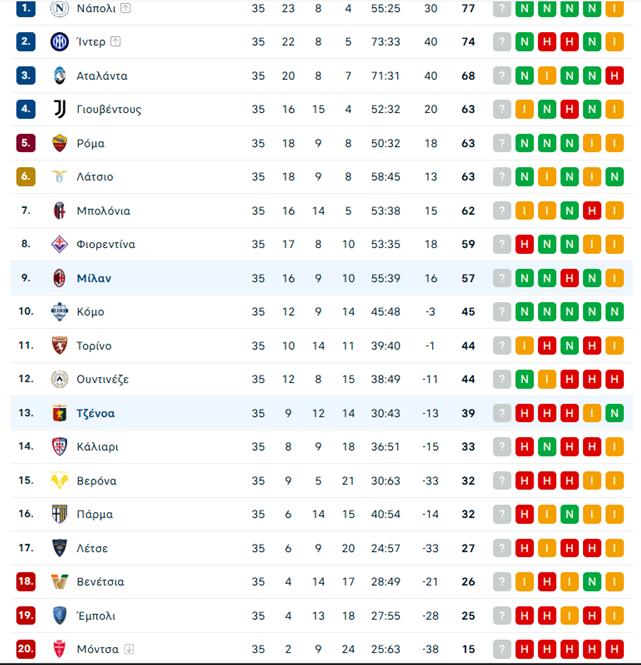Open the Αταλάντα team link
The image size is (641, 665).
(102, 76)
